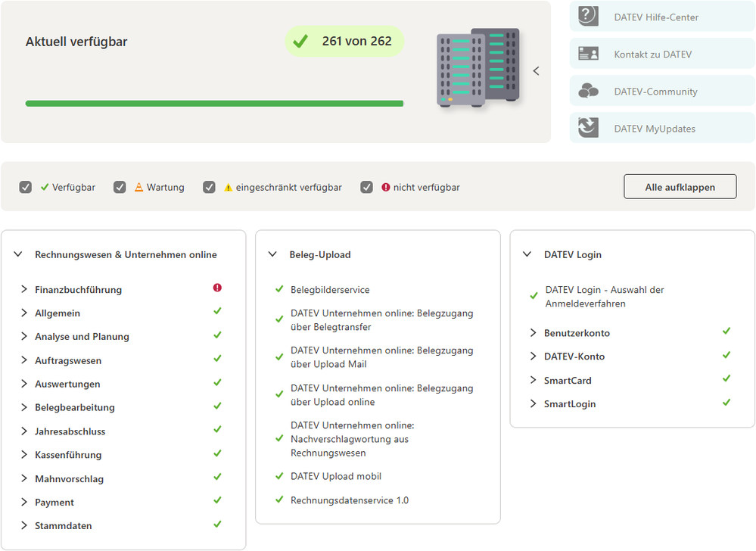This screenshot has width=756, height=551.
Task: Click the green check beside Mahnvorschlag
Action: coord(217,477)
